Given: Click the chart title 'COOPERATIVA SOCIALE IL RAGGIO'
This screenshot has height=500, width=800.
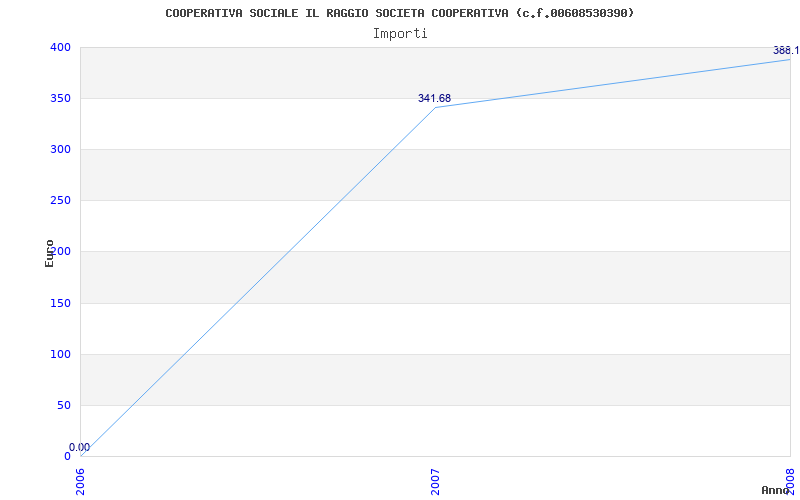Looking at the screenshot, I should click(x=399, y=13).
